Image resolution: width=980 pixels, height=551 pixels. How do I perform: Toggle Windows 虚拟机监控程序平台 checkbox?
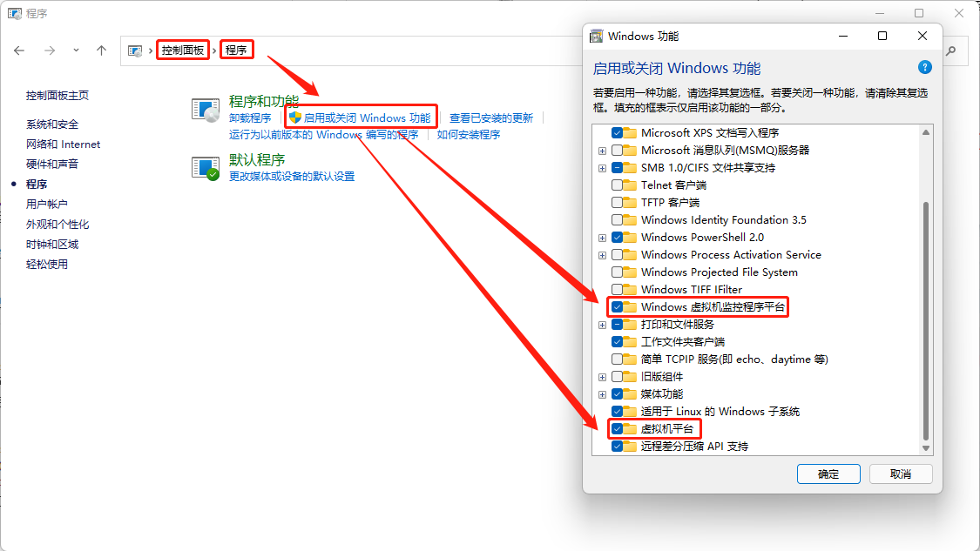[617, 307]
